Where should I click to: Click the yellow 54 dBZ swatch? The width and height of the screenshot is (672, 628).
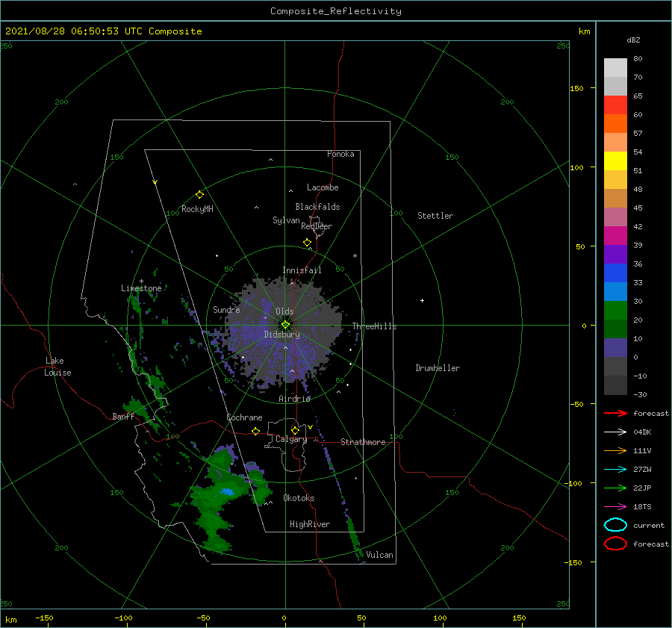coord(615,161)
